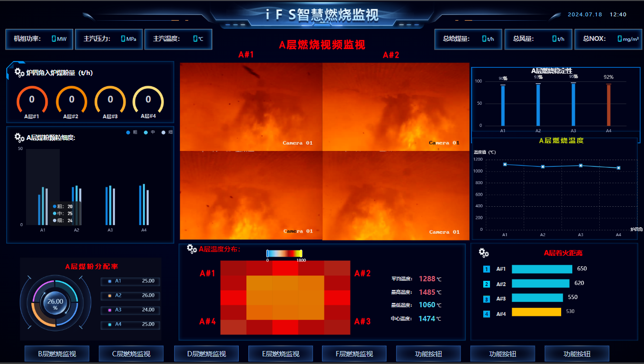Click gear icon beside 炉四角入炉煤粉量 title
The width and height of the screenshot is (644, 364).
(x=19, y=73)
